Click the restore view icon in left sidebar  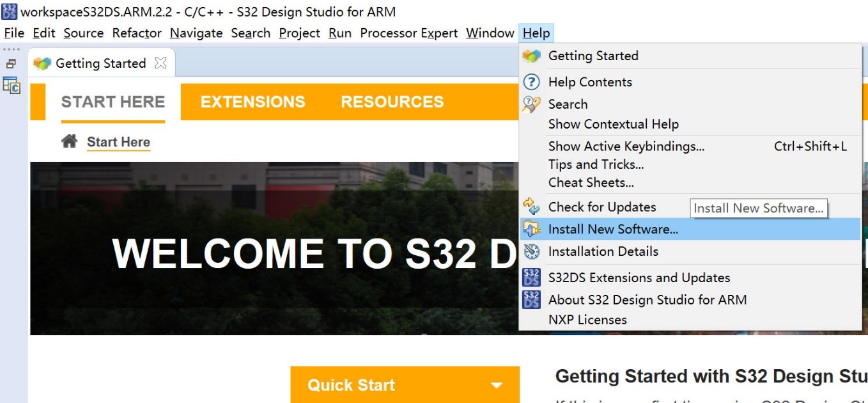(x=11, y=64)
